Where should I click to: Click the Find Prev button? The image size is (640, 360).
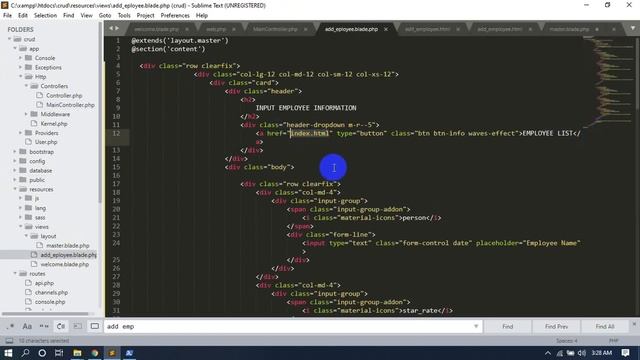(556, 327)
